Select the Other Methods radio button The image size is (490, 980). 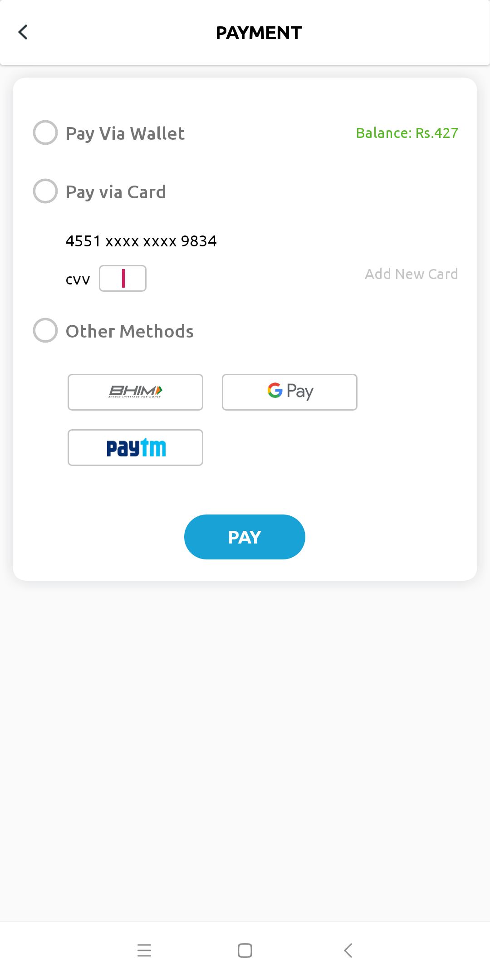45,330
